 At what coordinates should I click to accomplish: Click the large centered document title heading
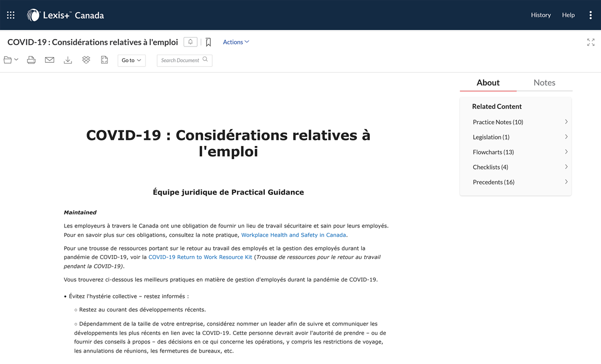tap(228, 142)
